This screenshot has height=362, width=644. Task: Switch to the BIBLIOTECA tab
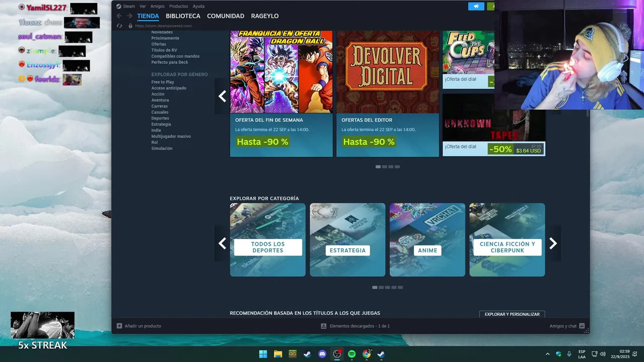coord(183,16)
